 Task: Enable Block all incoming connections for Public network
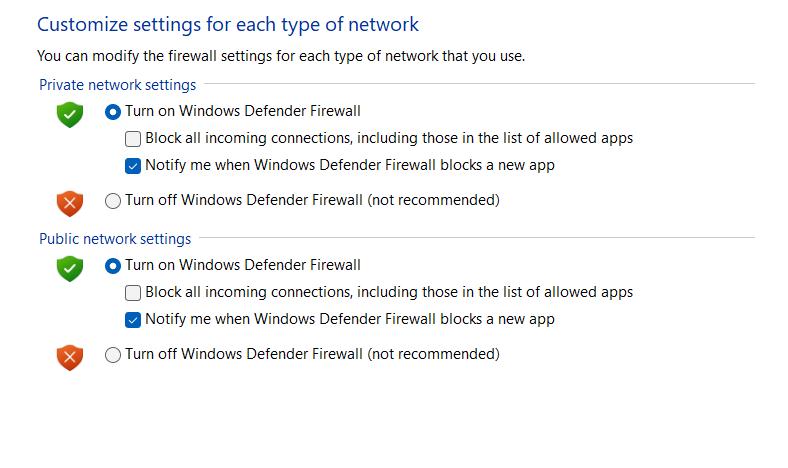[133, 293]
